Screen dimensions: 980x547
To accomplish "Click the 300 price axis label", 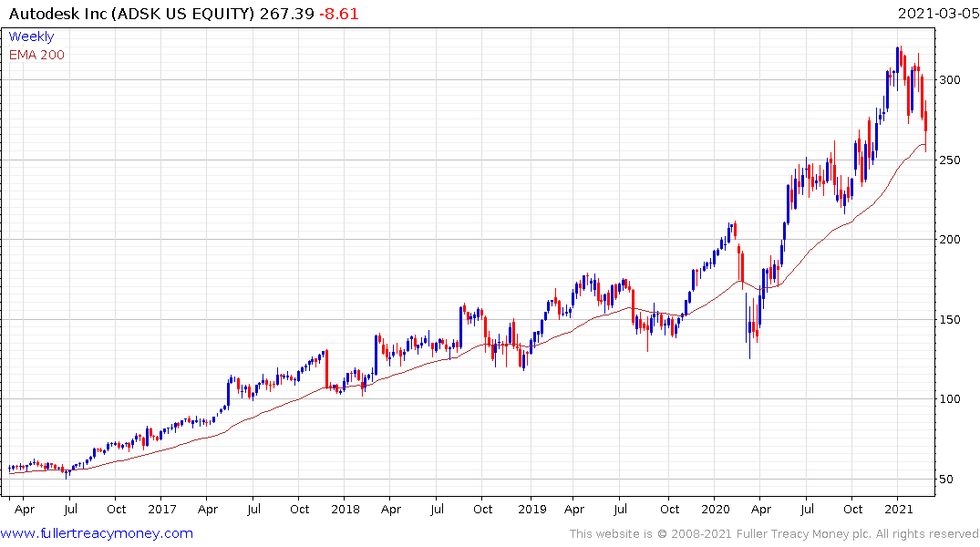I will (950, 80).
